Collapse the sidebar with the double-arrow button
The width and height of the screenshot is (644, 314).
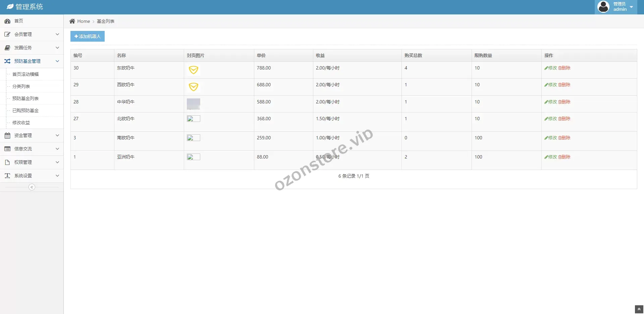click(32, 187)
